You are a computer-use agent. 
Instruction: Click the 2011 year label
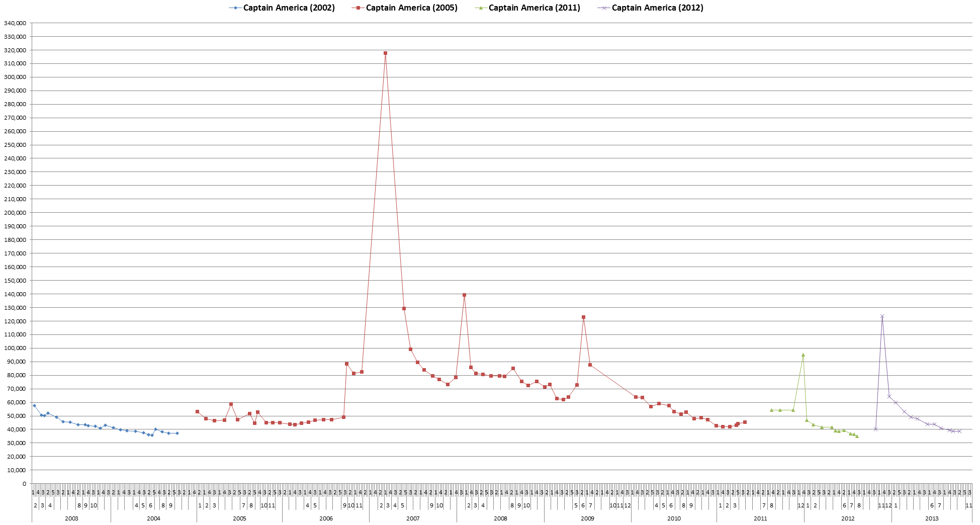coord(760,518)
